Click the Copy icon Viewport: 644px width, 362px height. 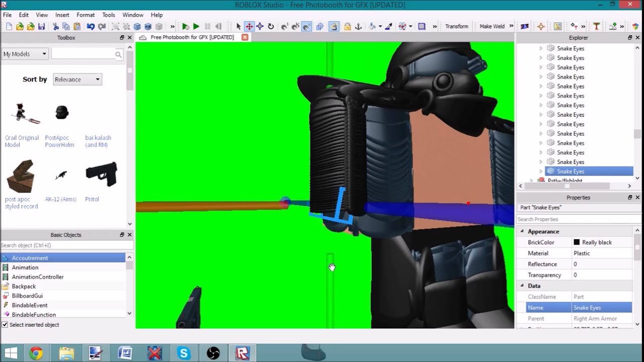pos(66,27)
